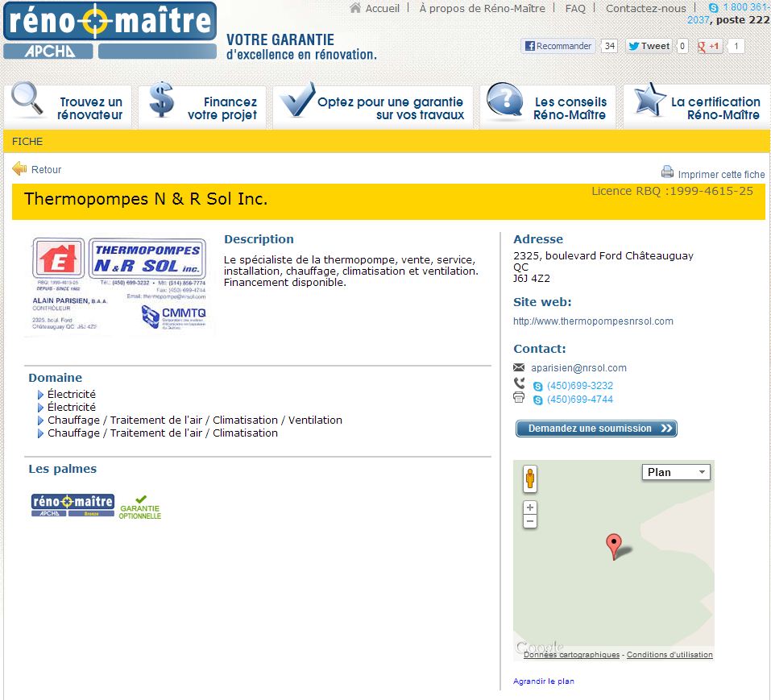Click the yellow back arrow icon

pos(19,168)
